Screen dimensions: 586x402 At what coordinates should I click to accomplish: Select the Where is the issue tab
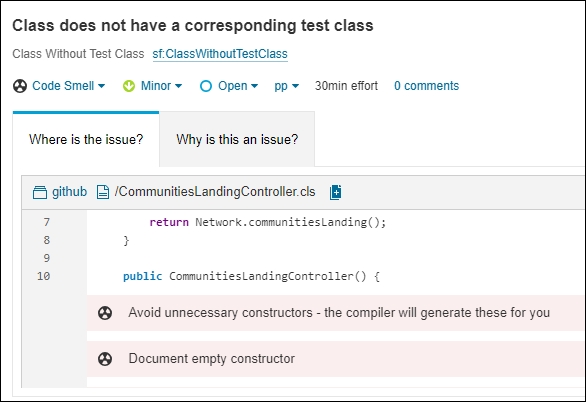tap(86, 139)
